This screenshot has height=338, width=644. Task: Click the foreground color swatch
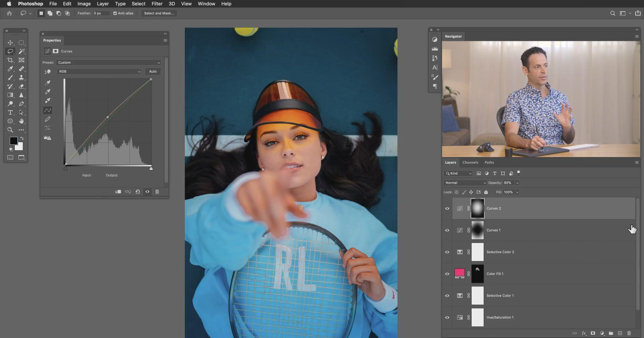point(13,141)
